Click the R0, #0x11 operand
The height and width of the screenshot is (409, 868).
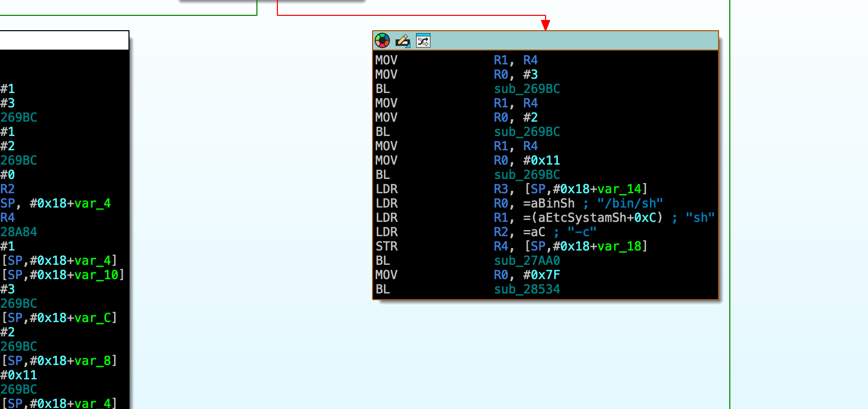click(527, 161)
